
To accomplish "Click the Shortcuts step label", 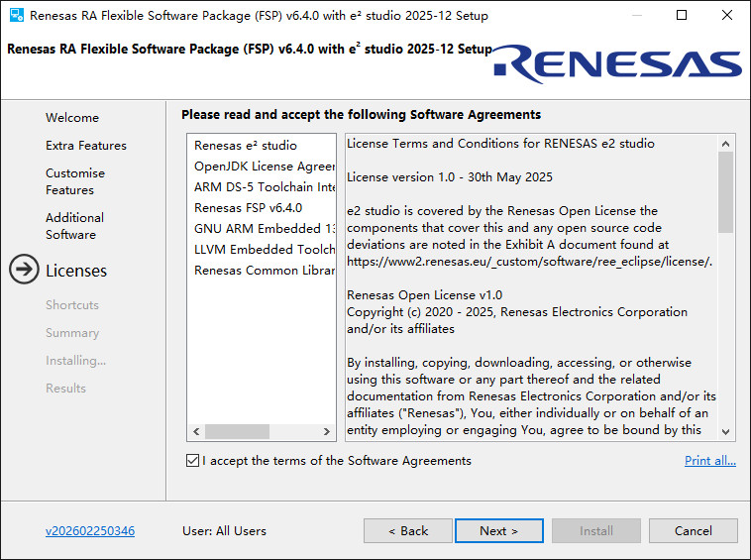I will point(72,305).
